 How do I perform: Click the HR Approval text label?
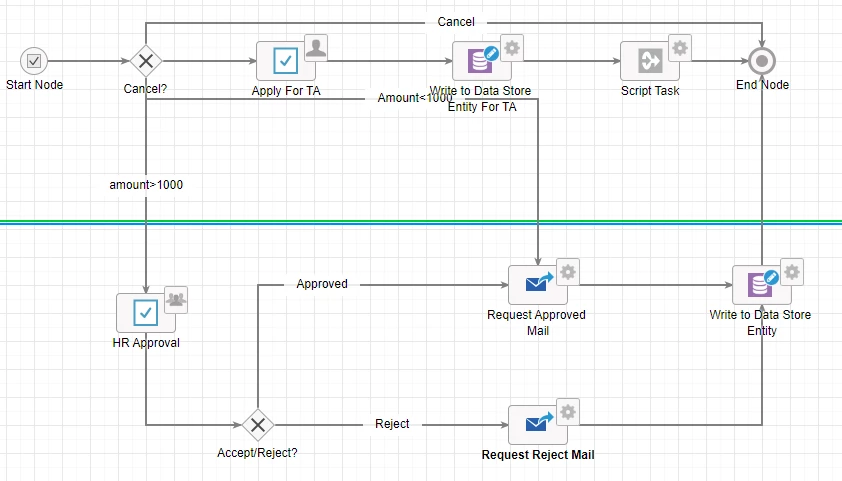pos(146,343)
